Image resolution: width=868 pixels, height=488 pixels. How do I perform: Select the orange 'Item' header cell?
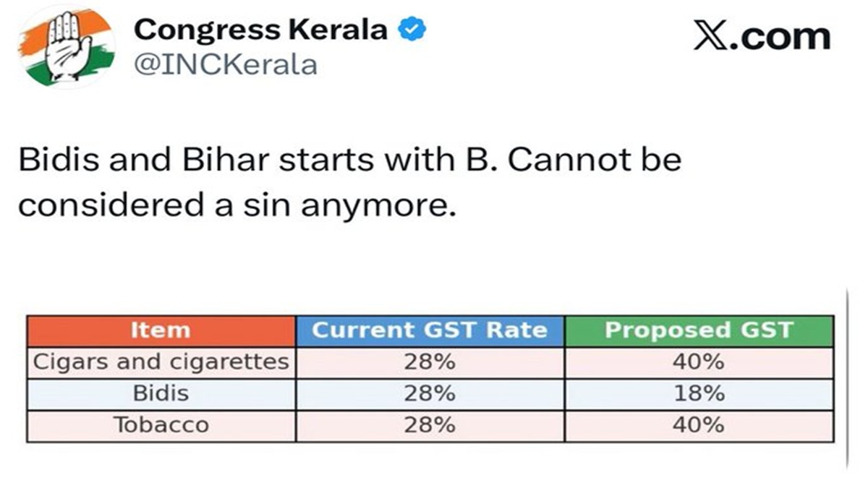[161, 330]
